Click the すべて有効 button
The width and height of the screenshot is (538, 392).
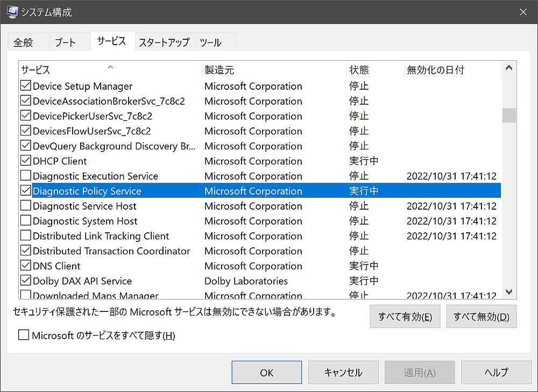405,317
